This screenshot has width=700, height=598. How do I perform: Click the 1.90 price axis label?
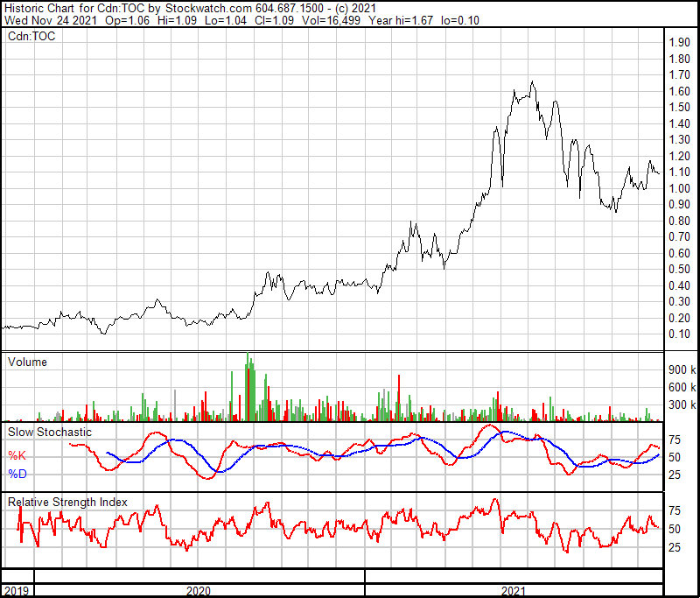pos(680,42)
